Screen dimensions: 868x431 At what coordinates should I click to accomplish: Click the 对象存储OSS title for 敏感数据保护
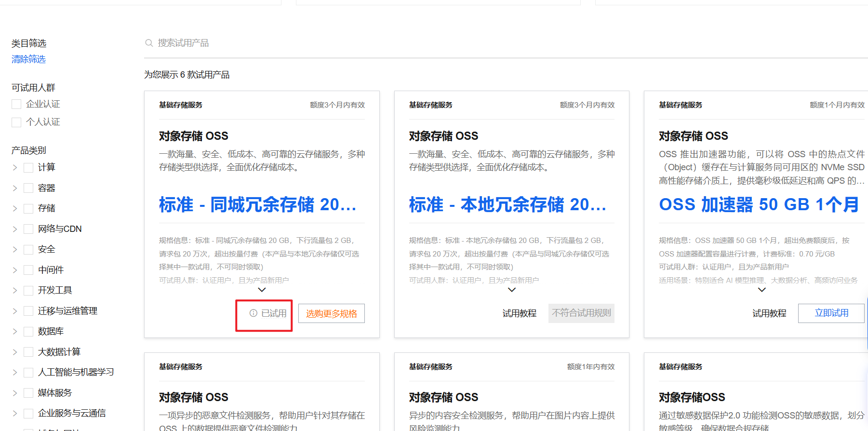click(x=692, y=397)
